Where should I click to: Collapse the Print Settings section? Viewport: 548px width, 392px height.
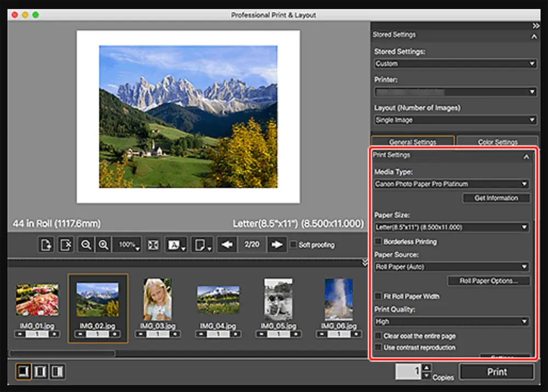tap(526, 157)
